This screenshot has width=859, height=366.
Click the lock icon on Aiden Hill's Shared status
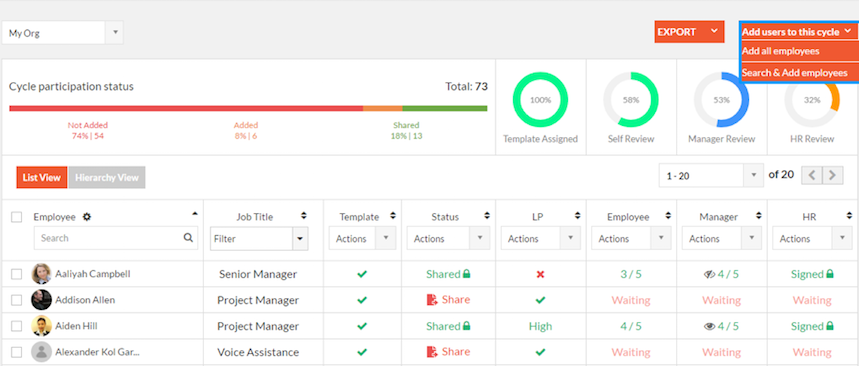pos(466,326)
